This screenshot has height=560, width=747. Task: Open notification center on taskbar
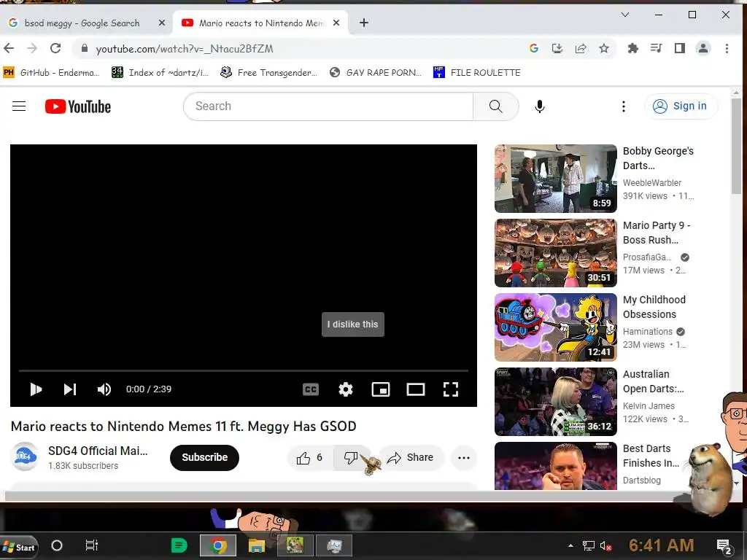(x=724, y=547)
